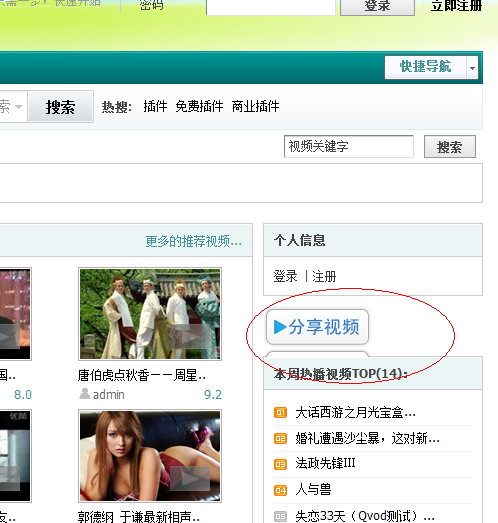Open 大话西游之月光宝盒 in top list
The height and width of the screenshot is (523, 498).
point(356,413)
